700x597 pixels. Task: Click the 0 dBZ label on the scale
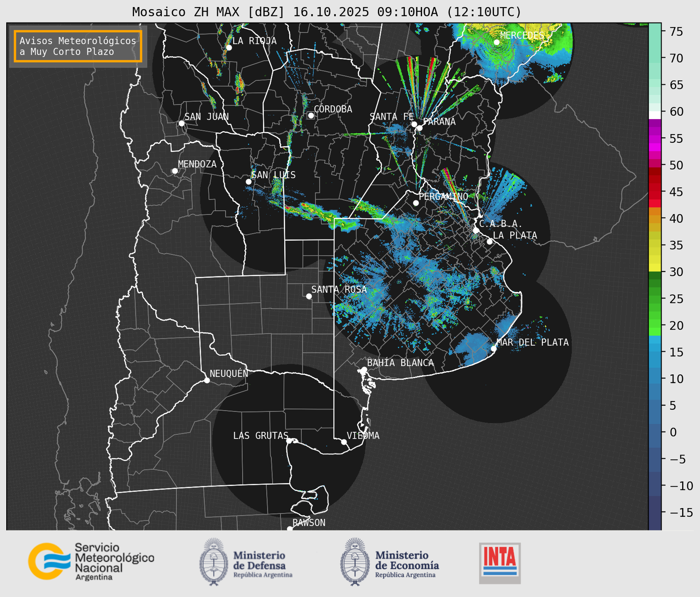click(673, 432)
